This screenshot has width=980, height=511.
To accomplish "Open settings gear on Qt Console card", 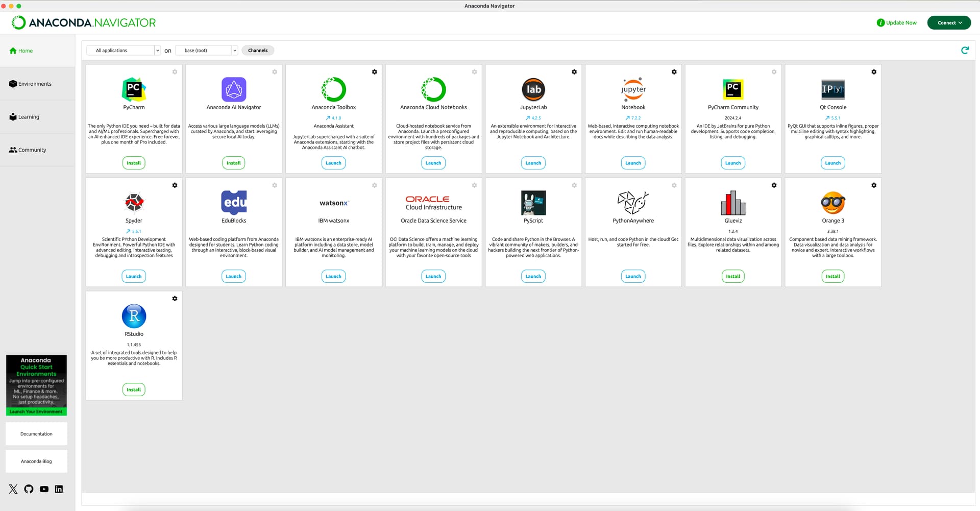I will click(874, 72).
